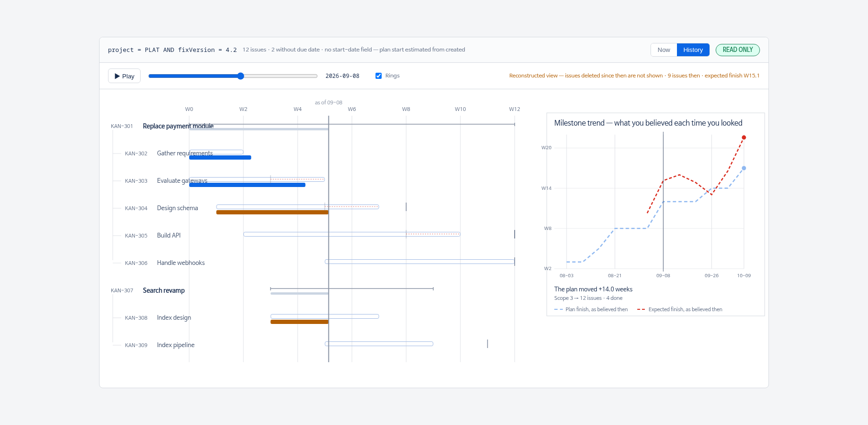
Task: Click the Index pipeline planned bar
Action: click(379, 344)
